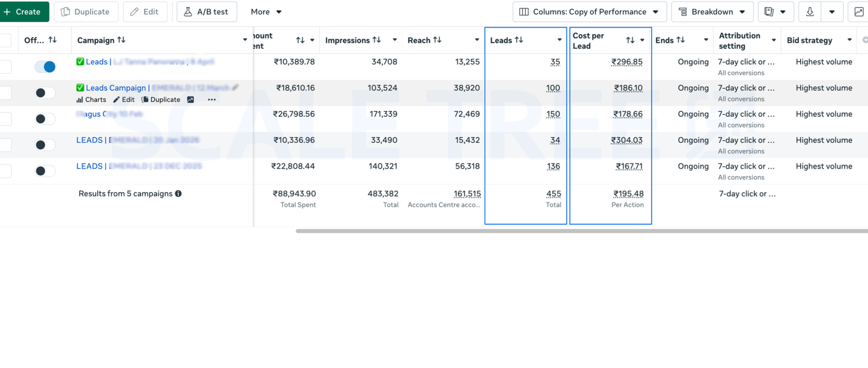Screen dimensions: 868x368
Task: Toggle on the ₹10,336.96 LEADS campaign
Action: coord(45,145)
